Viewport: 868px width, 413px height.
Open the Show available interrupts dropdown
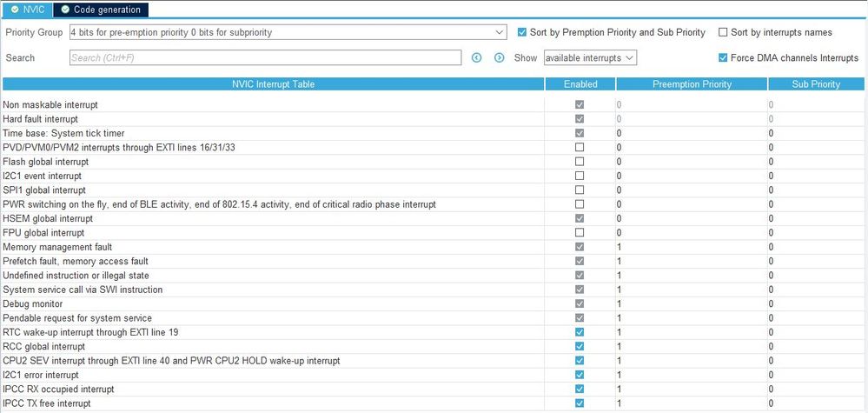590,57
